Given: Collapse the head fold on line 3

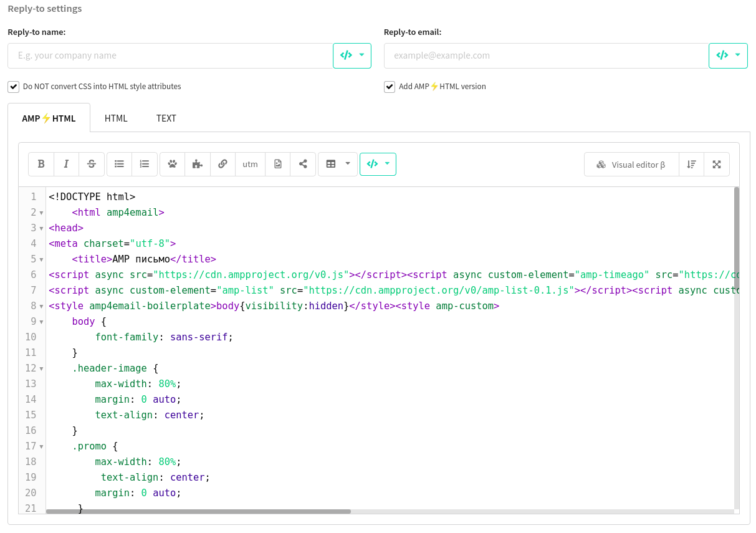Looking at the screenshot, I should coord(41,228).
